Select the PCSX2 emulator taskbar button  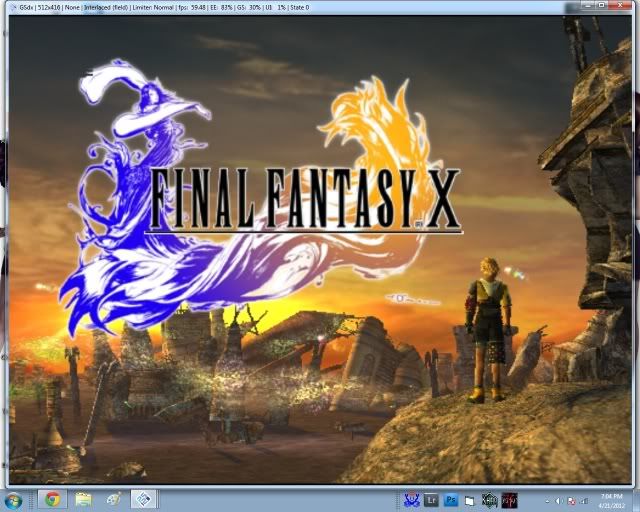tap(144, 499)
